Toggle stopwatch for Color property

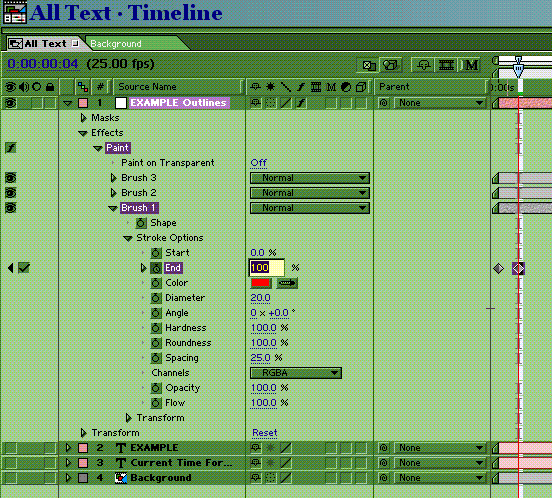(x=156, y=283)
